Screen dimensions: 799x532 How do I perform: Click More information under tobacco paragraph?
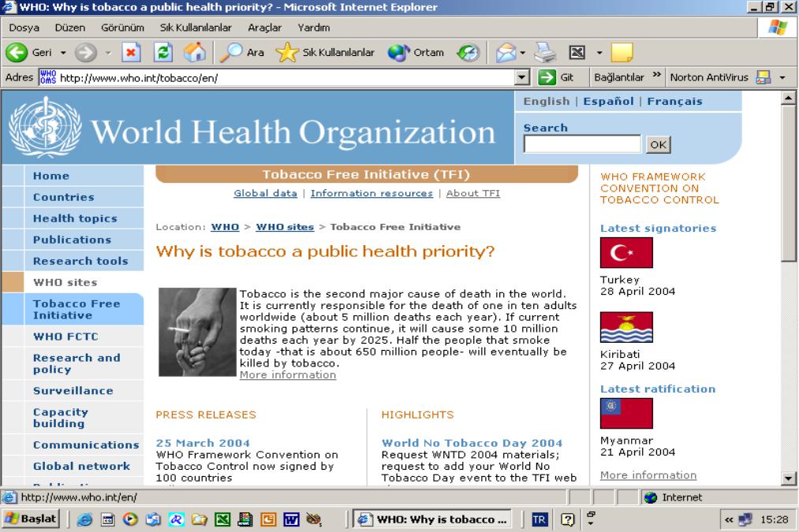point(288,375)
